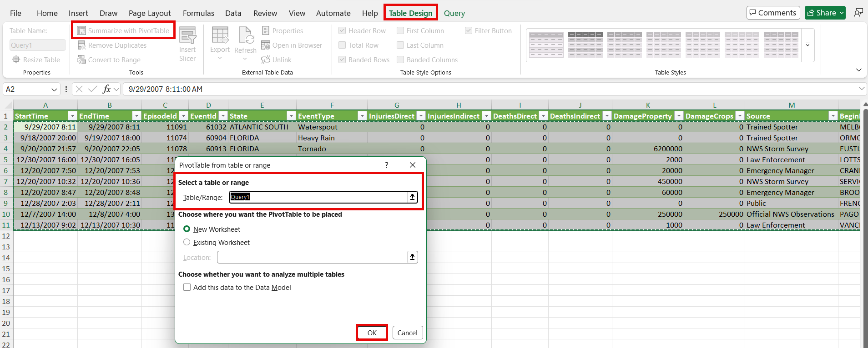868x348 pixels.
Task: Open StartTime column filter dropdown
Action: [x=72, y=116]
